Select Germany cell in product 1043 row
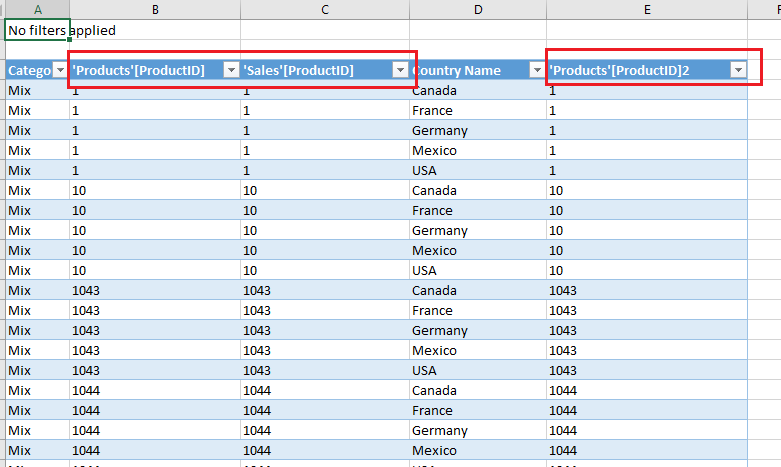 coord(478,330)
